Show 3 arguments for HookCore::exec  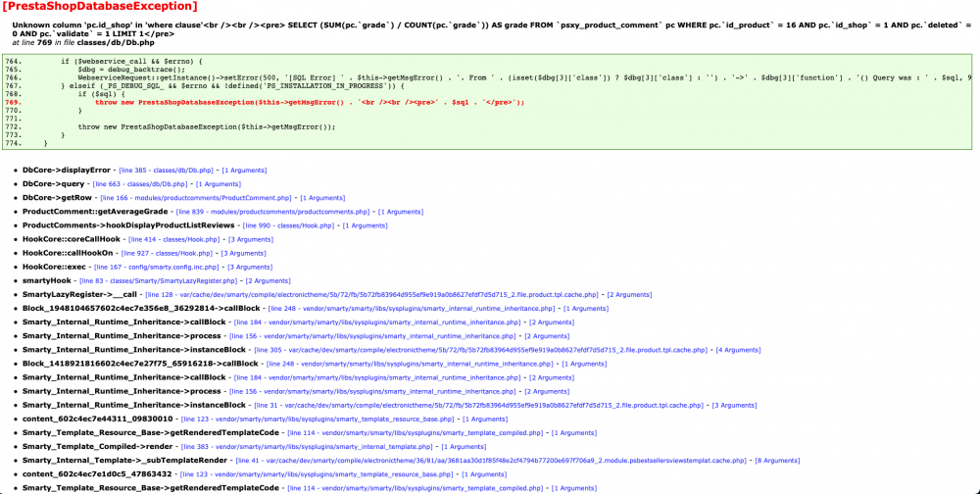pos(249,267)
